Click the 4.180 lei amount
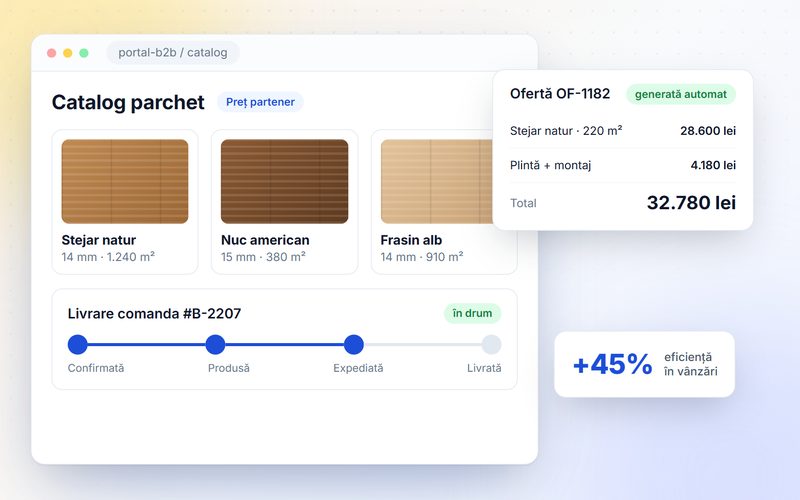Viewport: 800px width, 500px height. 713,165
